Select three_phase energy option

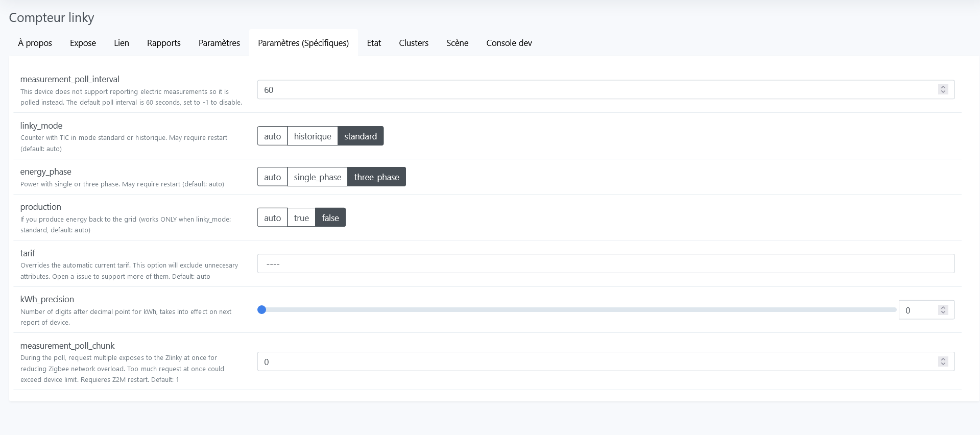[x=376, y=177]
